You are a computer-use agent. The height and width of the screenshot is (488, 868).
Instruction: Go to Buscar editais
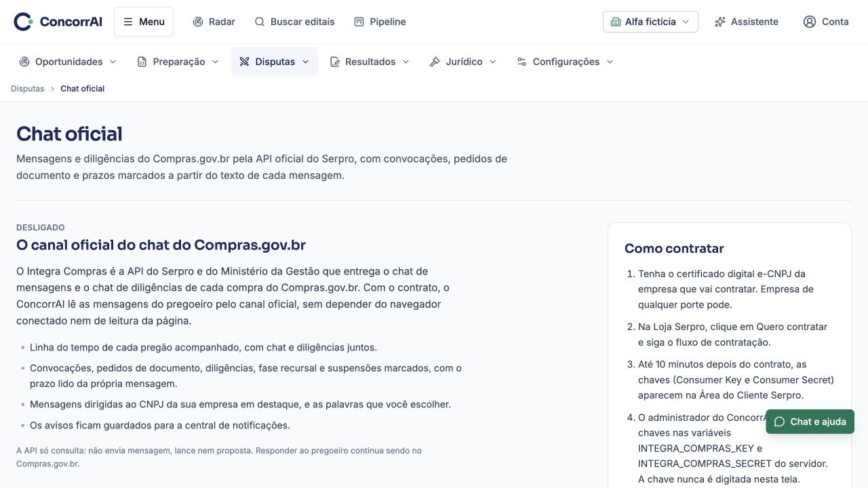(294, 22)
